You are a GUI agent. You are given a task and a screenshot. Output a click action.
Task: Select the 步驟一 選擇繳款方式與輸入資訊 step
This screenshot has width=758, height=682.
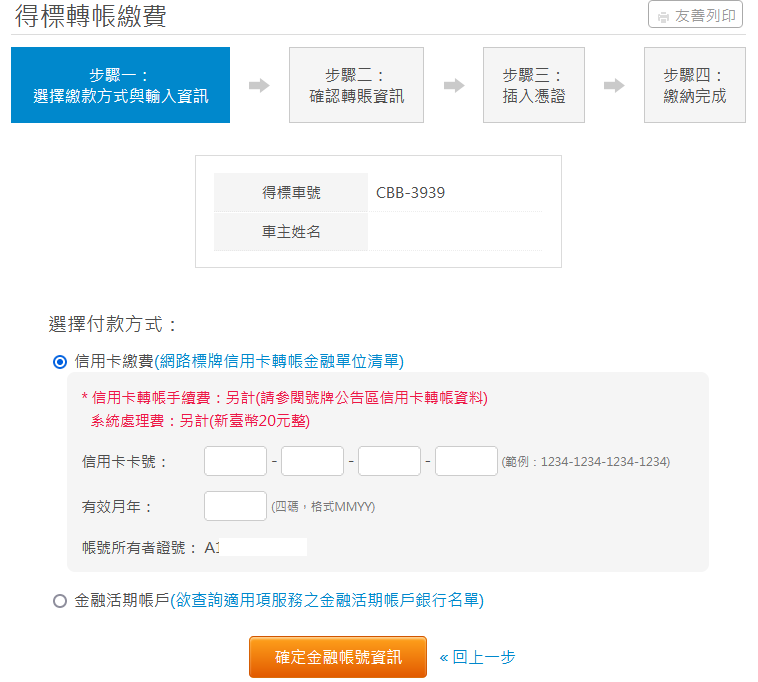[x=120, y=85]
